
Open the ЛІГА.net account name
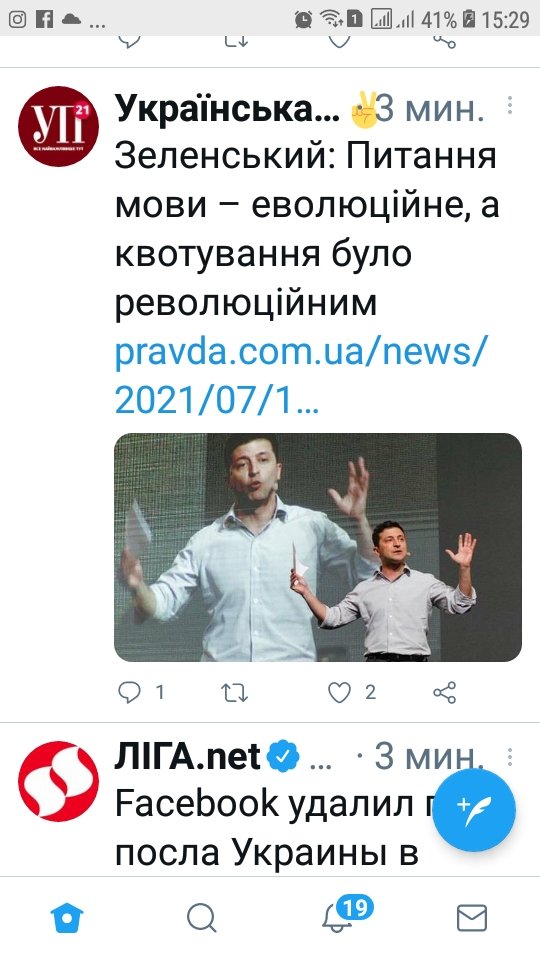click(187, 757)
